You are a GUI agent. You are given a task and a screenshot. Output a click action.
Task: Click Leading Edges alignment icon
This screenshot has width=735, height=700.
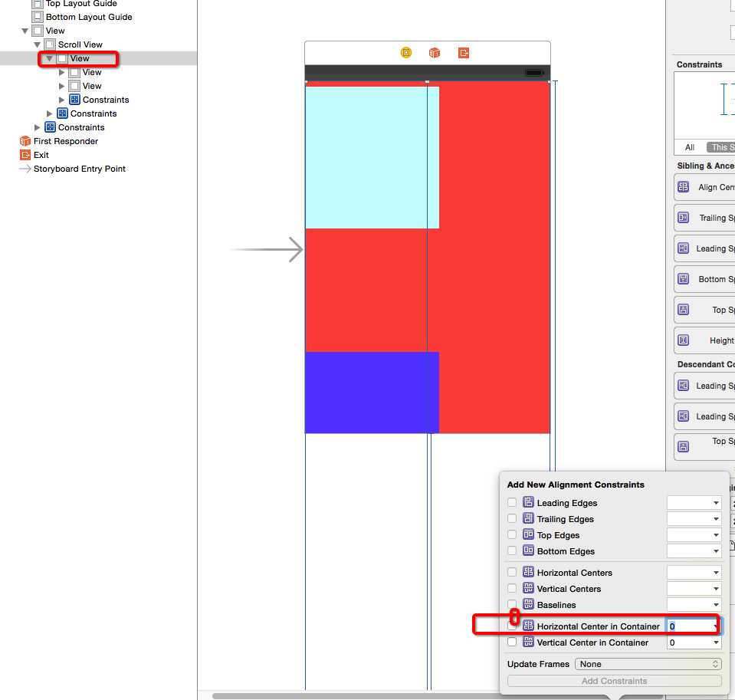528,502
